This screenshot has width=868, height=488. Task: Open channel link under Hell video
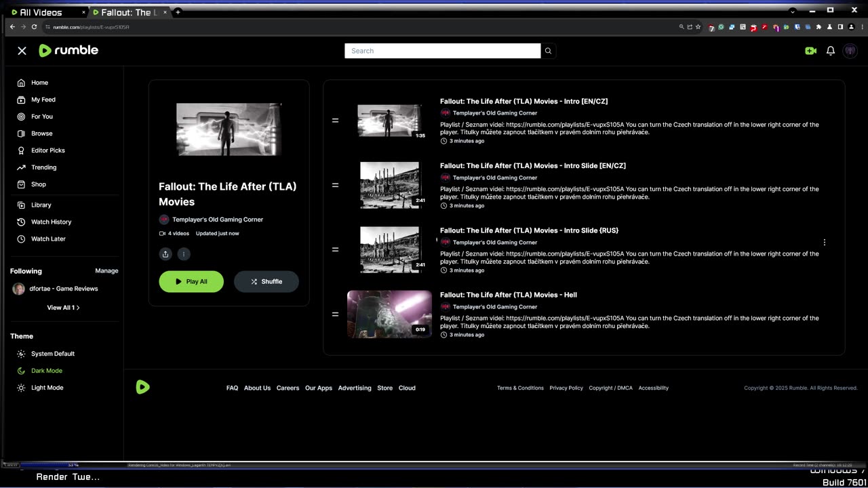coord(495,307)
